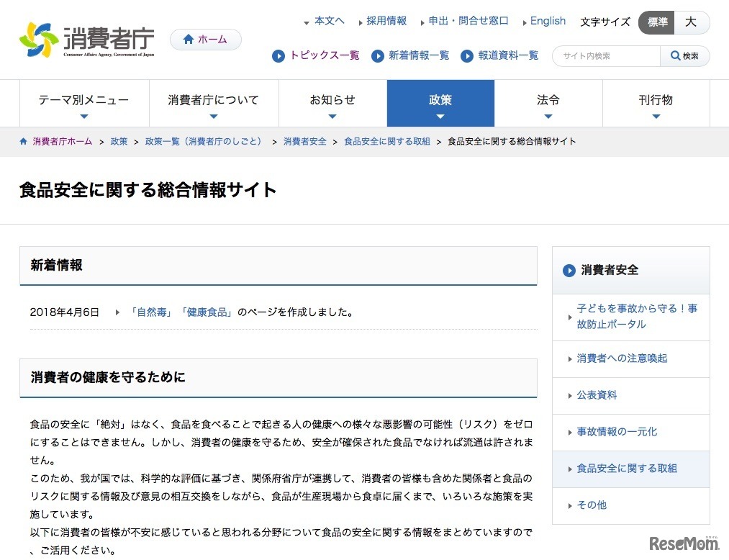This screenshot has width=729, height=560.
Task: Expand the 法令 navigation dropdown
Action: 548,101
